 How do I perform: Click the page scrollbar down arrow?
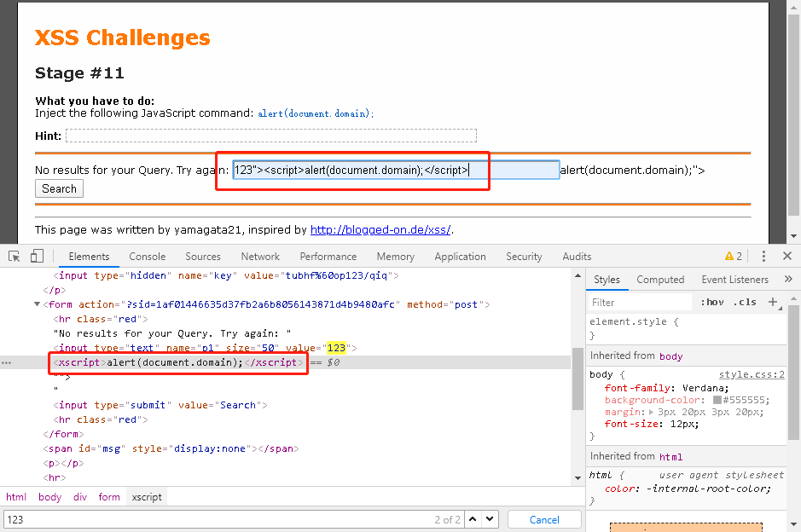coord(793,236)
